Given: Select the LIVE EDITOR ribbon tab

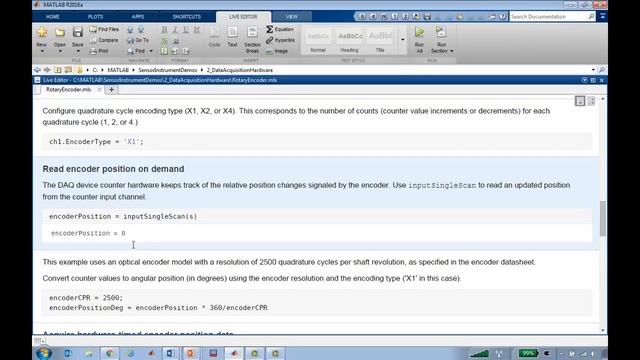Looking at the screenshot, I should click(243, 17).
